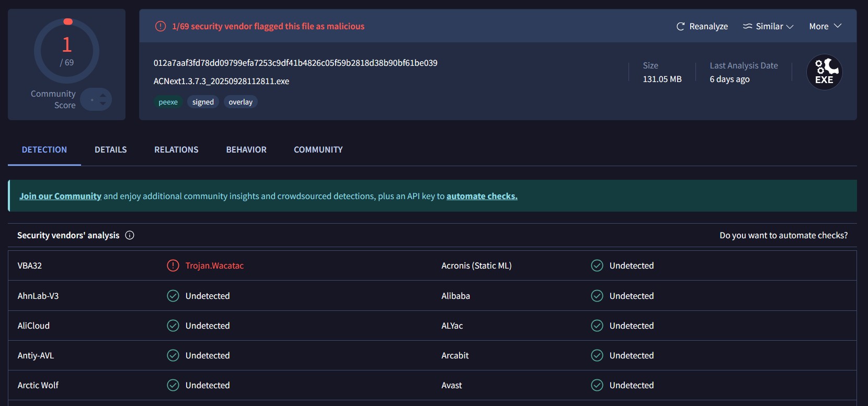Image resolution: width=868 pixels, height=406 pixels.
Task: Click the green checkmark for Acronis (Static ML)
Action: pyautogui.click(x=597, y=265)
